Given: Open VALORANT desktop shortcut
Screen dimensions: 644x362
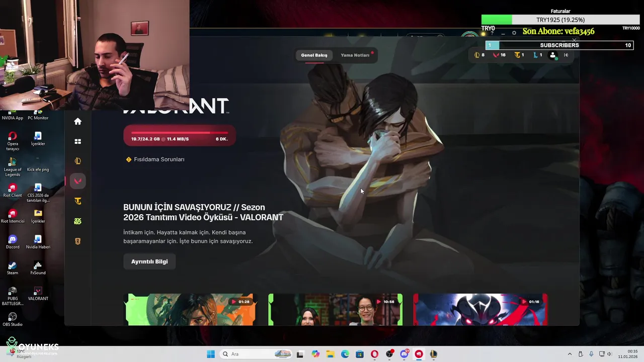Looking at the screenshot, I should pyautogui.click(x=38, y=295).
